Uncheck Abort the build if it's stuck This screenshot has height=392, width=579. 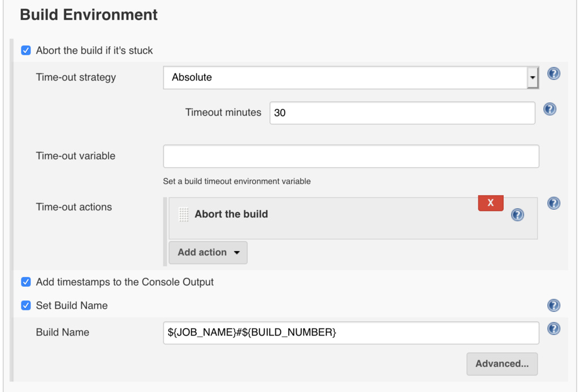pyautogui.click(x=26, y=50)
